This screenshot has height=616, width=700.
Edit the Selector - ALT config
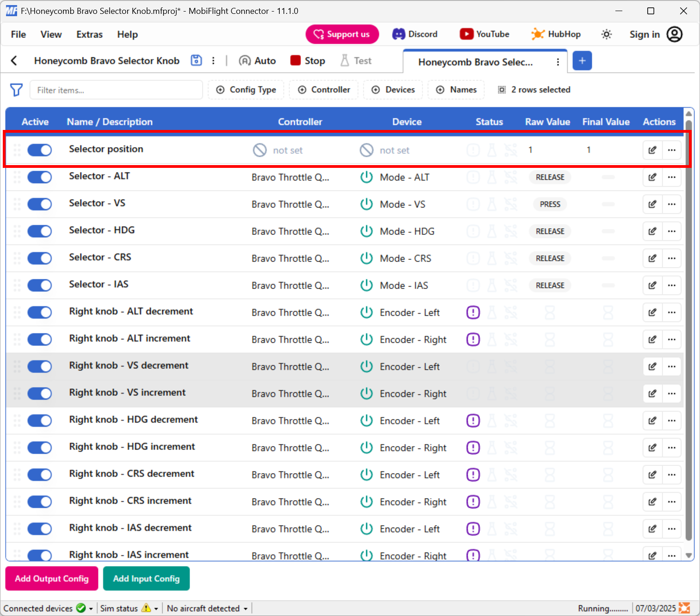click(652, 177)
